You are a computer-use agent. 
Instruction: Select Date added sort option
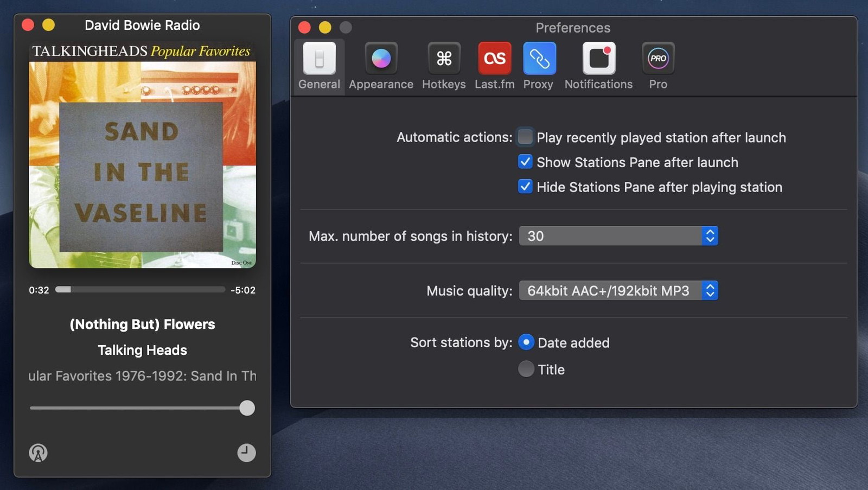(526, 342)
